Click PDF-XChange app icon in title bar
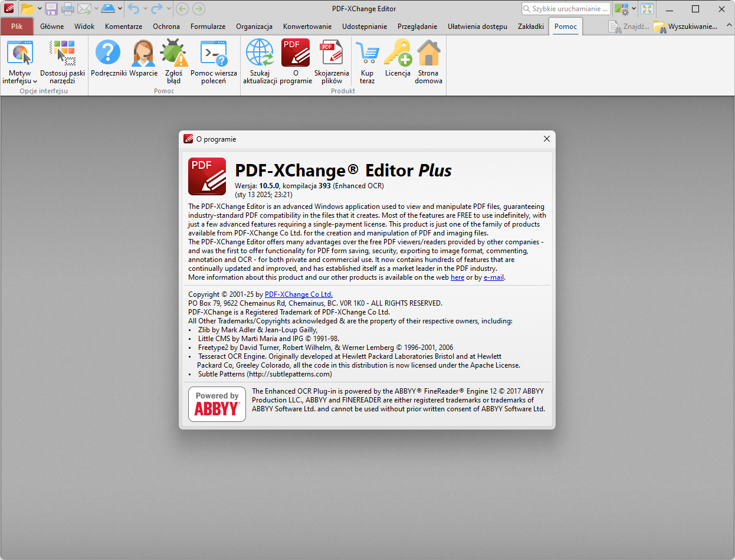Screen dimensions: 735x560 tap(8, 9)
